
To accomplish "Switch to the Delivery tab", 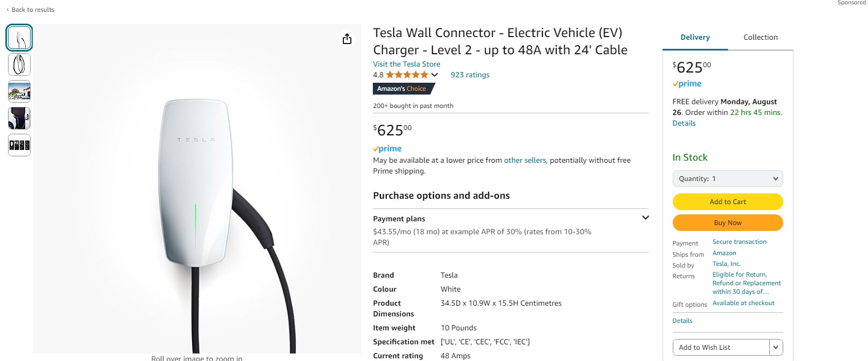I will (695, 38).
